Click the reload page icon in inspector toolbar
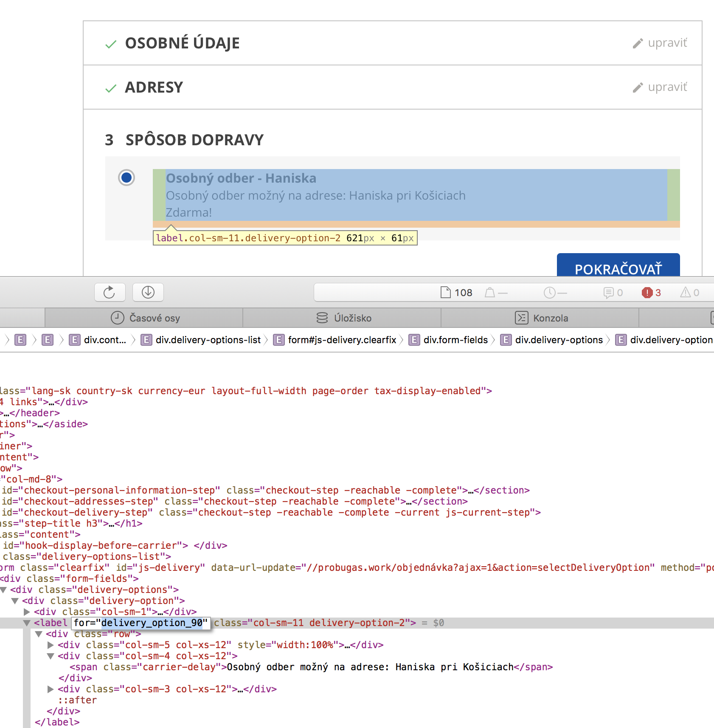Viewport: 714px width, 728px height. (x=110, y=292)
